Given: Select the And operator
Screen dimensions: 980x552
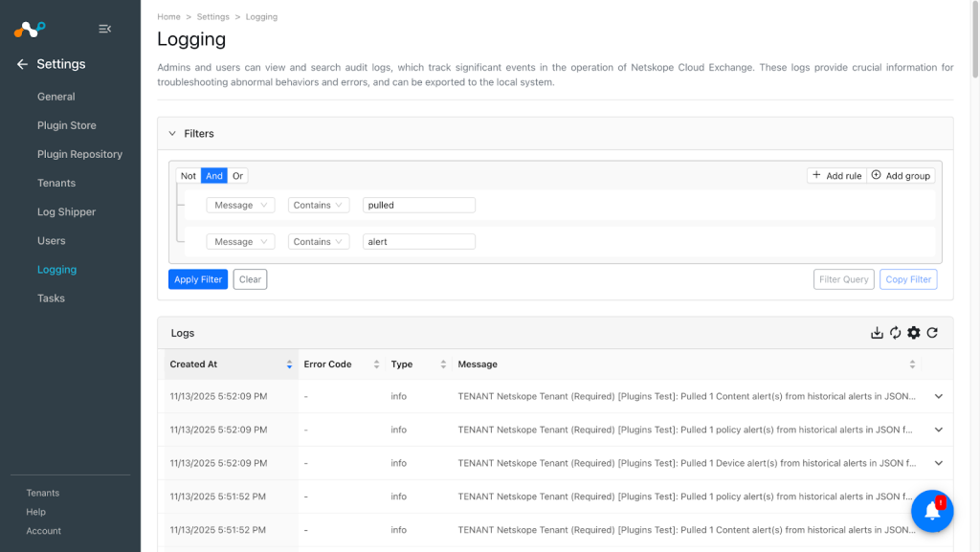Looking at the screenshot, I should coord(213,176).
